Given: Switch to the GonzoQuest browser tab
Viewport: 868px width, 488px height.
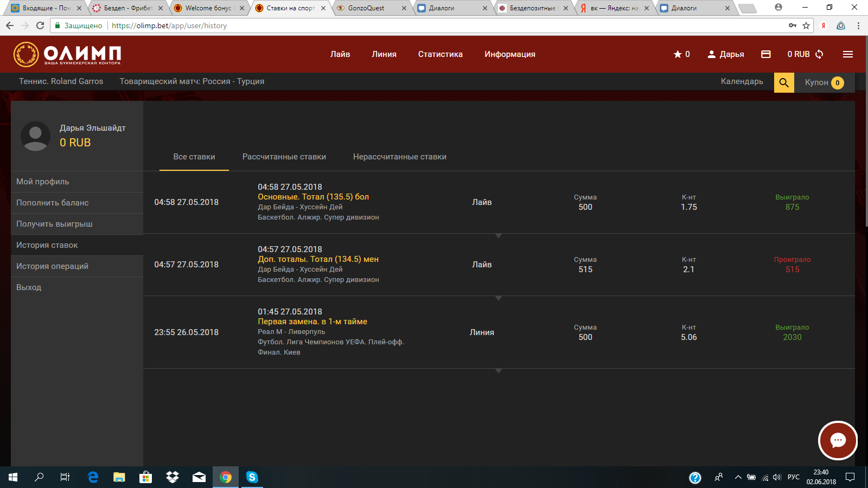Looking at the screenshot, I should coord(371,8).
